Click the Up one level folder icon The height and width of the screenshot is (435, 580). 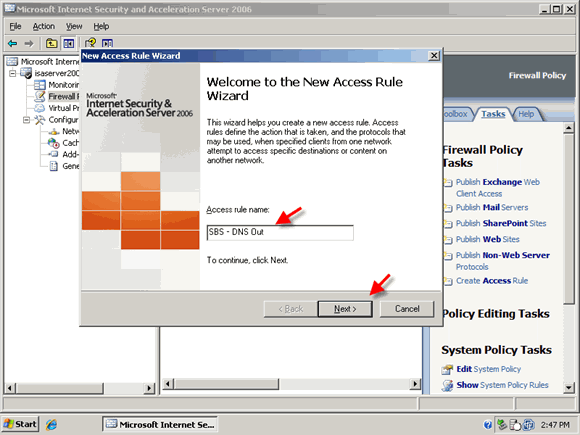51,44
